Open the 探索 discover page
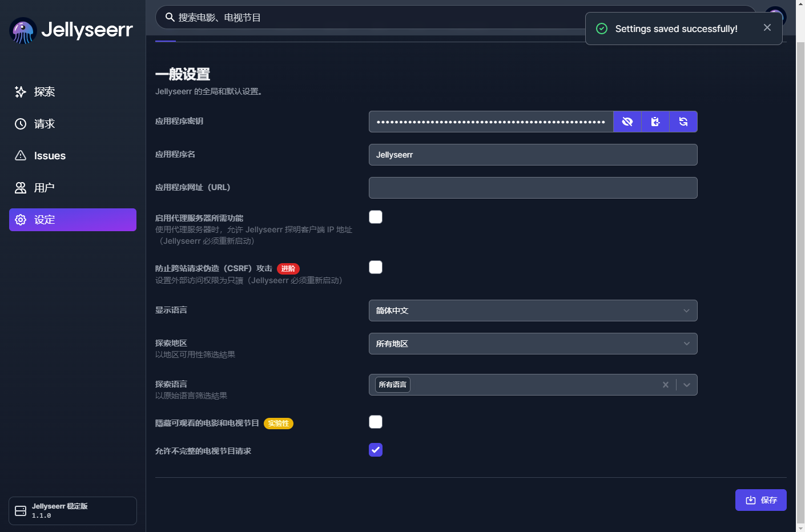This screenshot has height=532, width=805. (73, 92)
